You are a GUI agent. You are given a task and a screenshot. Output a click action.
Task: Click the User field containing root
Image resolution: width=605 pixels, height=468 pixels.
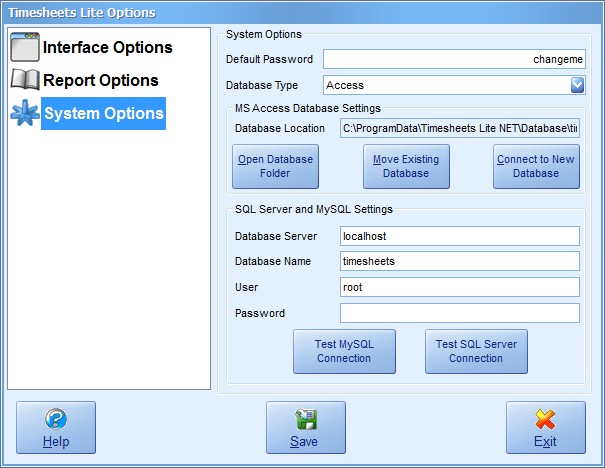[x=460, y=287]
